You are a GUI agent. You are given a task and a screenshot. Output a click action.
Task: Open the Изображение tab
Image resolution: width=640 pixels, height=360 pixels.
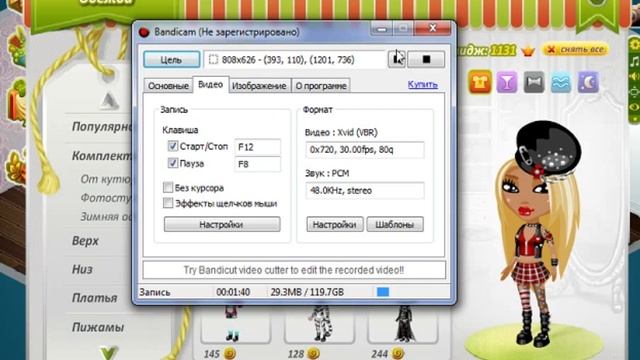click(x=259, y=86)
